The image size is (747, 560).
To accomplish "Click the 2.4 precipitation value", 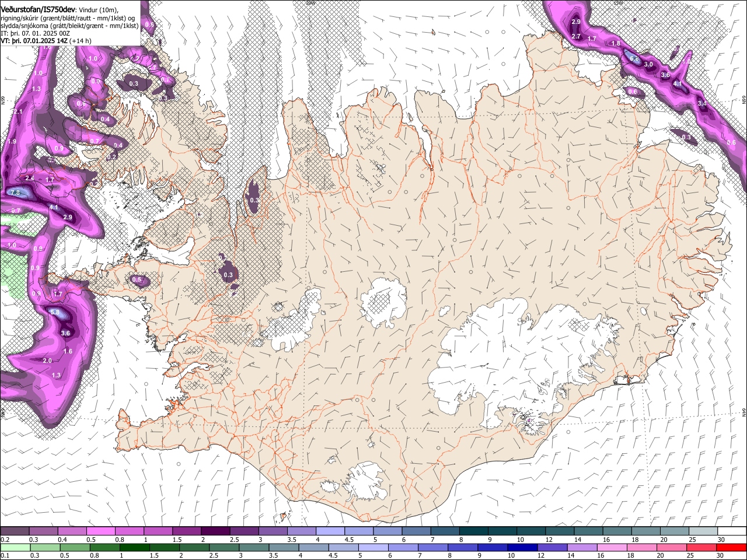I will pos(30,178).
